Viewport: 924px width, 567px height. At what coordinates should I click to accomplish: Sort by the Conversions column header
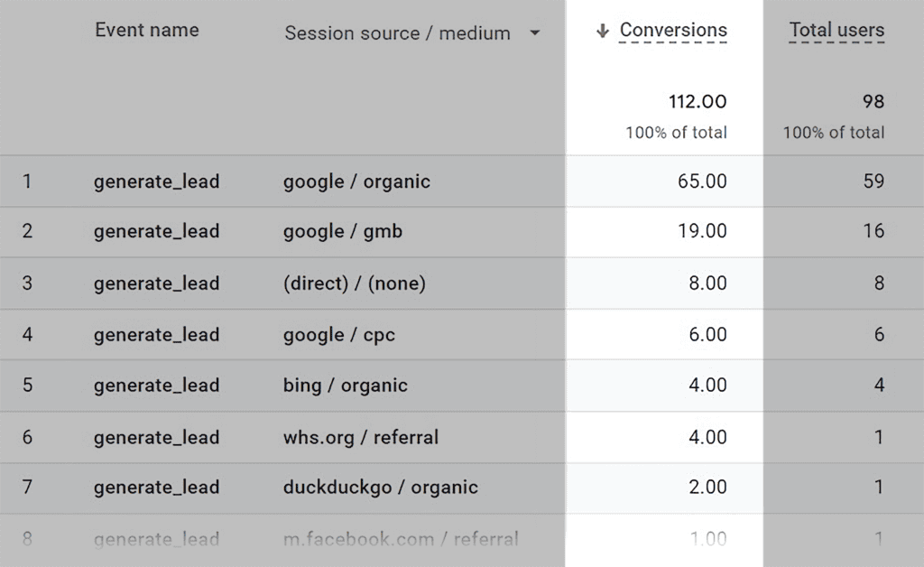(x=673, y=31)
